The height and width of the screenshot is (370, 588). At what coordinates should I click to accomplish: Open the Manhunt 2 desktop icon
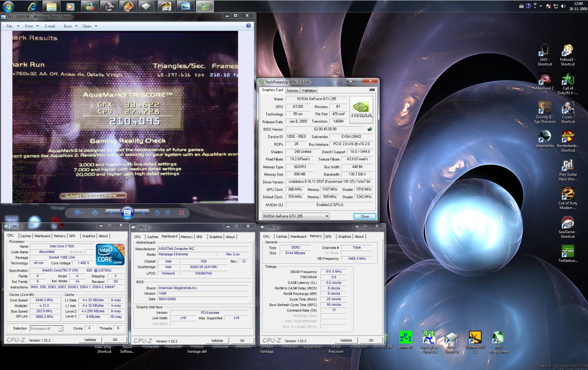[544, 82]
